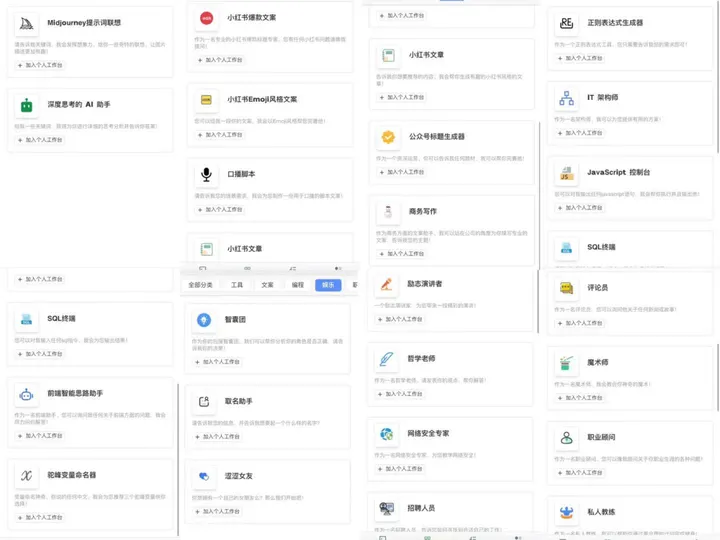Image resolution: width=720 pixels, height=540 pixels.
Task: Click the 评论员 title text
Action: (597, 288)
